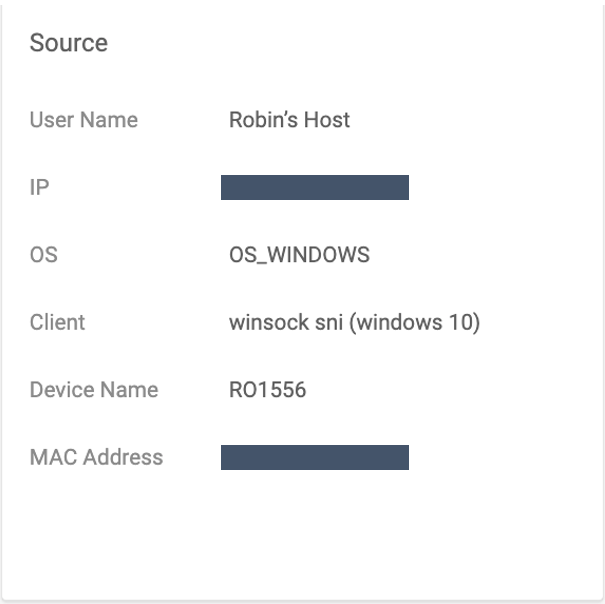The image size is (605, 604).
Task: Click the OS field label
Action: 43,255
